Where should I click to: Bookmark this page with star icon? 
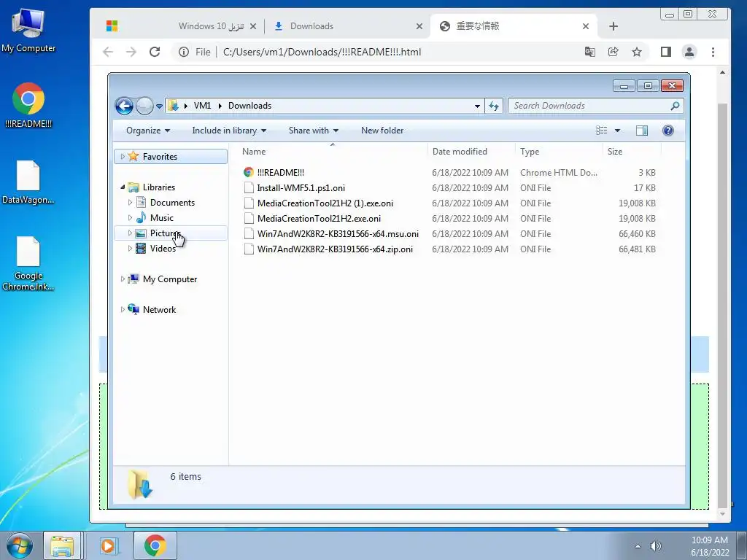coord(636,52)
